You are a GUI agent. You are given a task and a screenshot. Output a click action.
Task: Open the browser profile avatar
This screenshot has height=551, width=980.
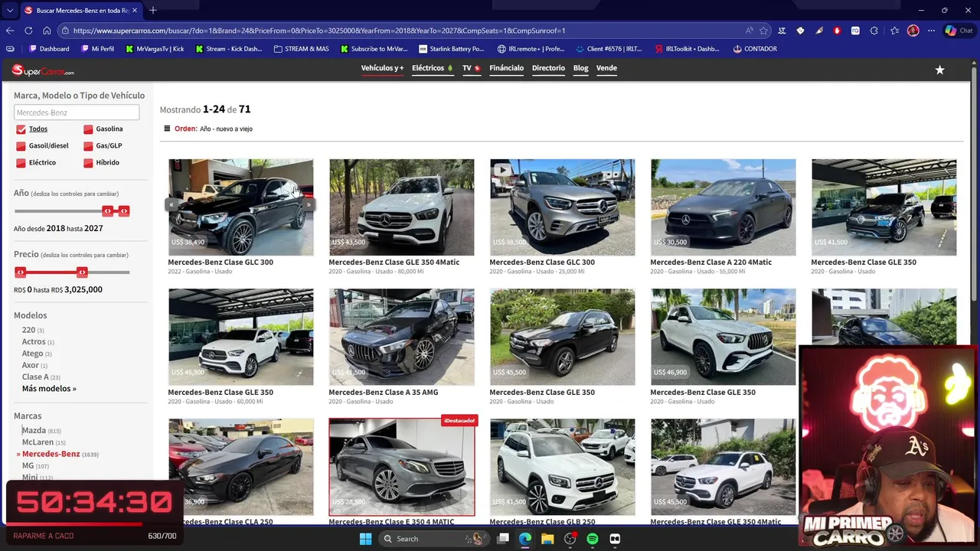click(x=913, y=31)
